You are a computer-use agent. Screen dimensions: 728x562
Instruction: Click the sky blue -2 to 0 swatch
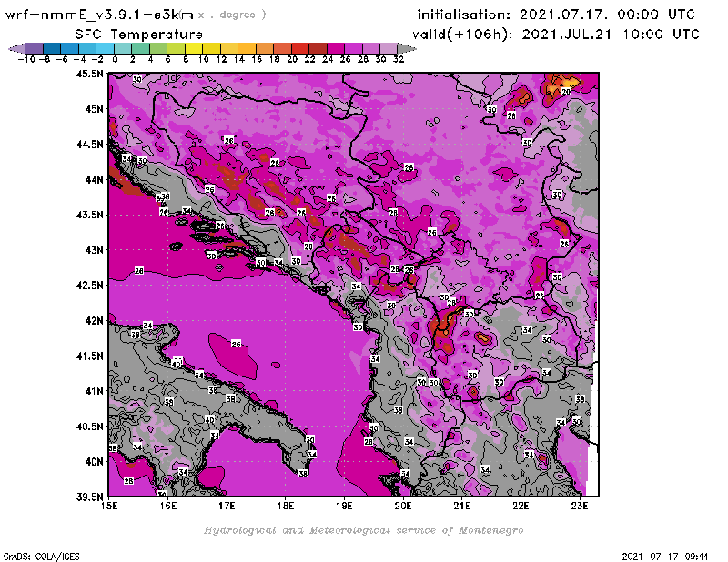[106, 48]
